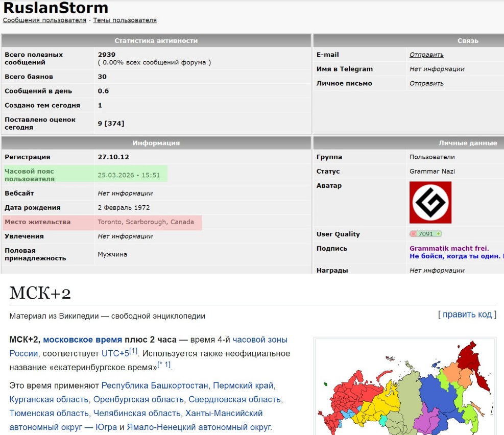
Task: Select the registration date '27.10.12'
Action: [113, 157]
